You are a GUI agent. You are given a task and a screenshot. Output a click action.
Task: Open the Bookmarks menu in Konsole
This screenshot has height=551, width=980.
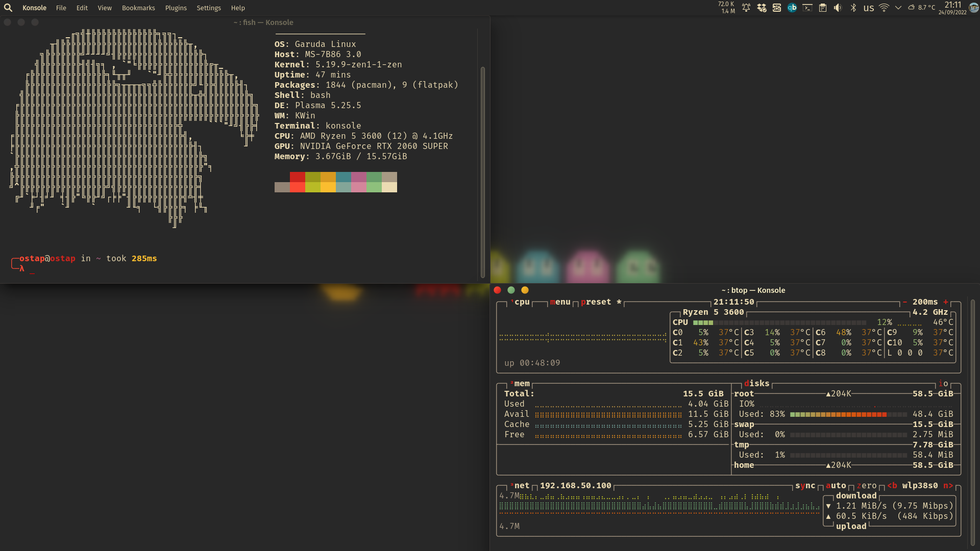coord(138,8)
